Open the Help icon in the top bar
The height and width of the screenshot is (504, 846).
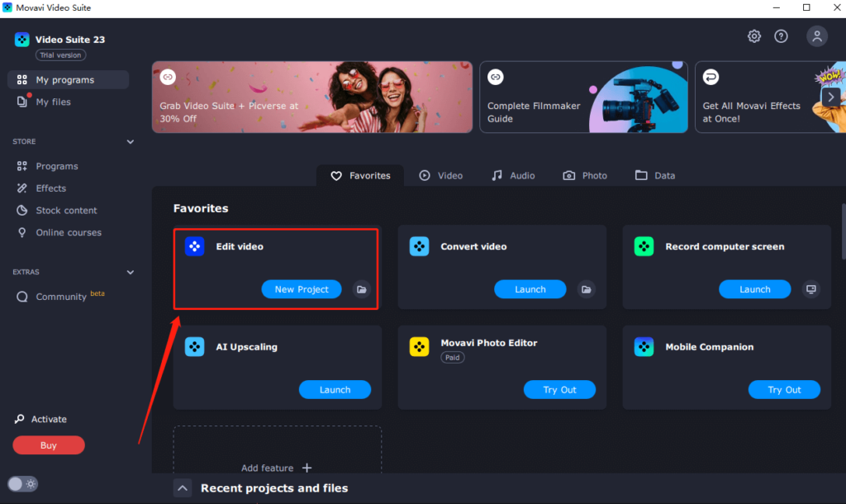tap(781, 36)
